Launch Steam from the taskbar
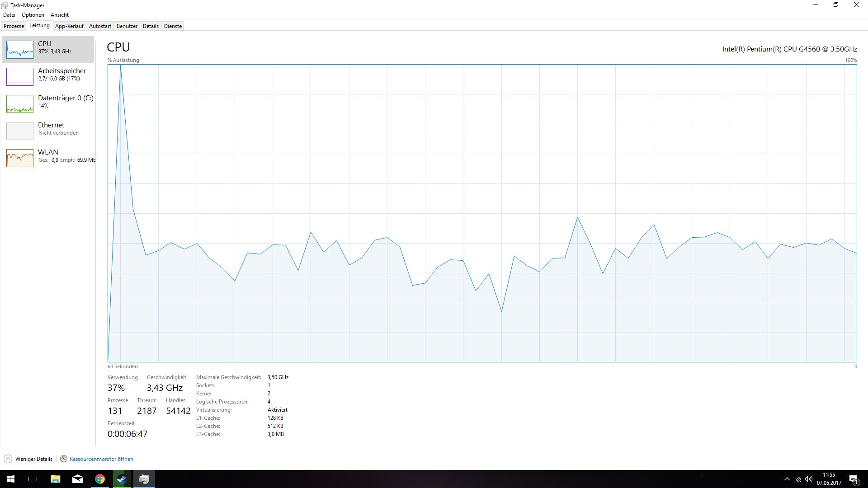Screen dimensions: 868x488 point(122,479)
